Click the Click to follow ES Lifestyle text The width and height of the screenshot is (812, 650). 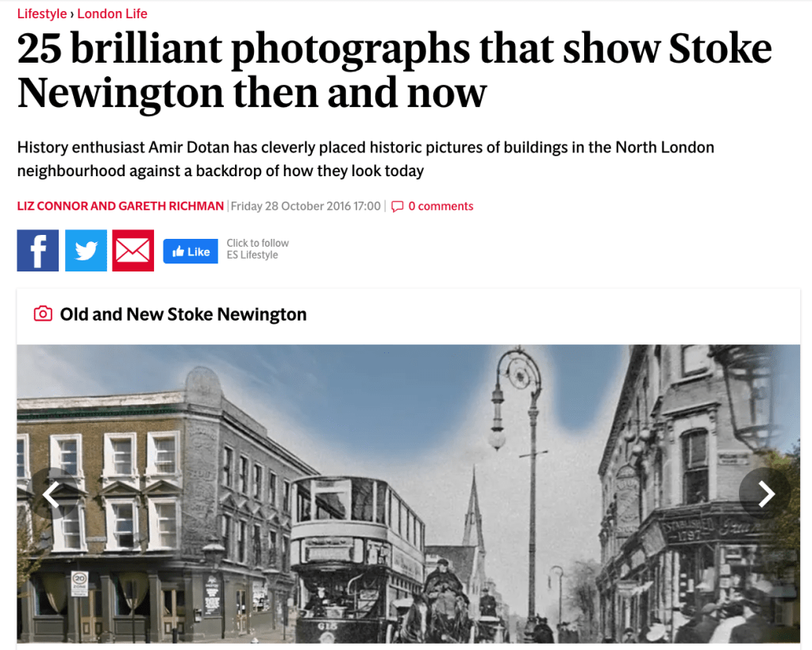tap(257, 249)
